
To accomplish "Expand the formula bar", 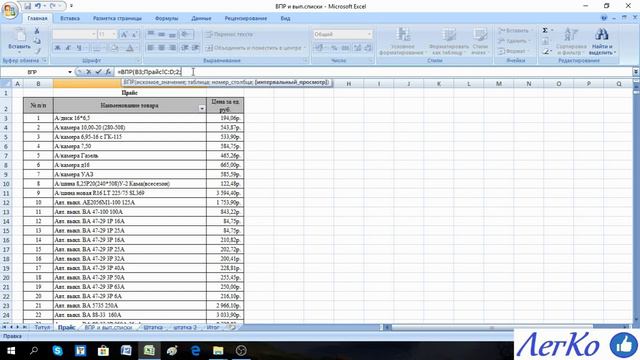I will pyautogui.click(x=636, y=72).
